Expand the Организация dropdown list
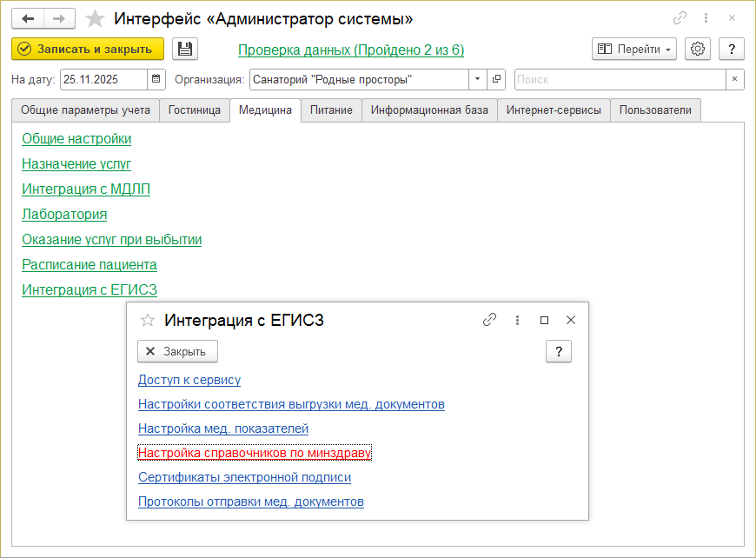Image resolution: width=756 pixels, height=558 pixels. point(478,79)
